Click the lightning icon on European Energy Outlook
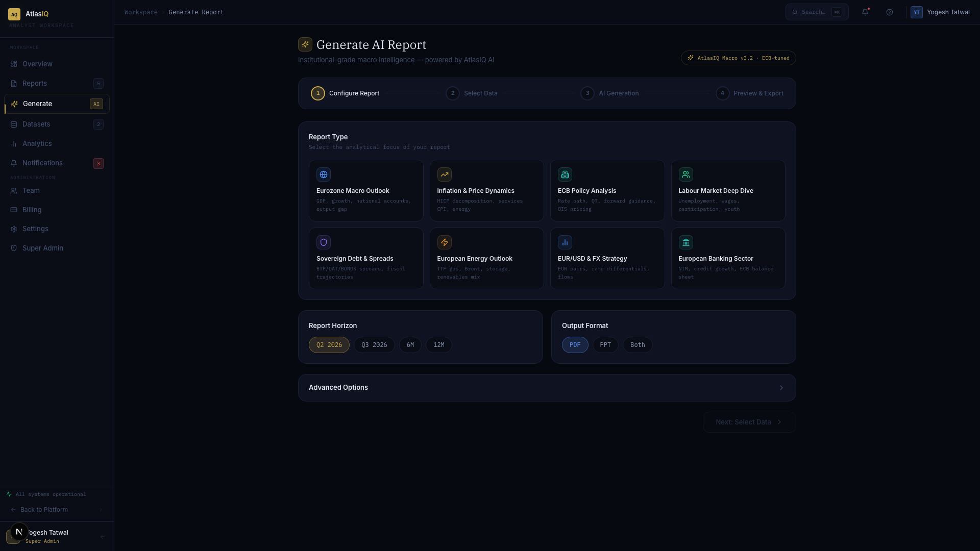 [x=445, y=242]
